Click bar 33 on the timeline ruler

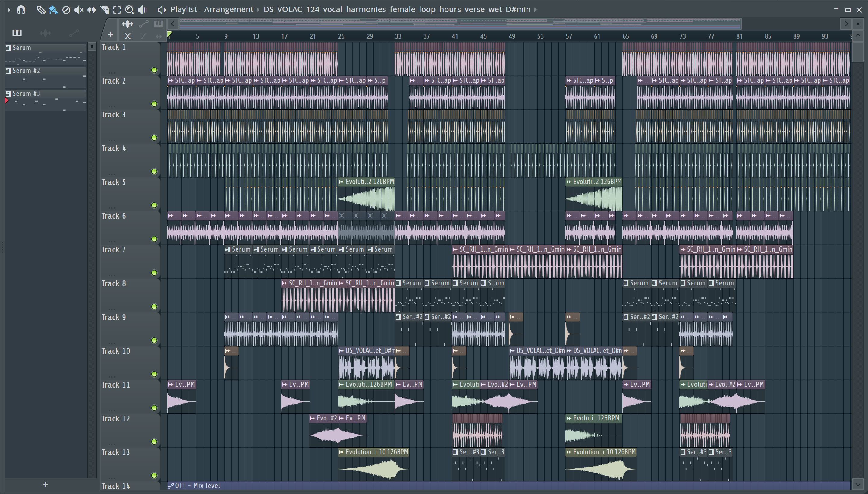(398, 36)
